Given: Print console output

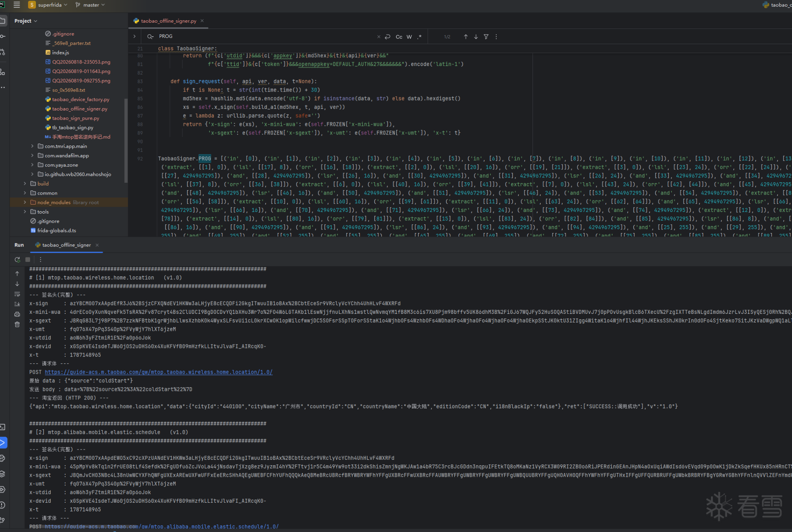Looking at the screenshot, I should pos(17,314).
